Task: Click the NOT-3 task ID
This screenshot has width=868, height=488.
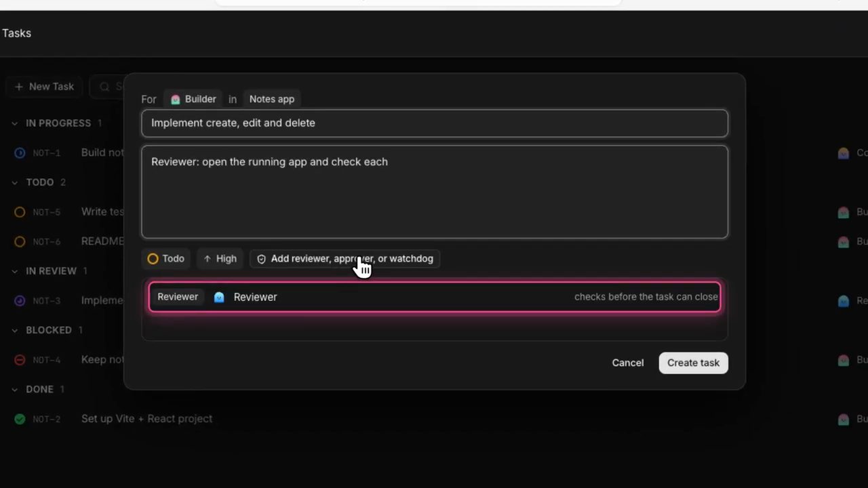Action: [x=47, y=301]
